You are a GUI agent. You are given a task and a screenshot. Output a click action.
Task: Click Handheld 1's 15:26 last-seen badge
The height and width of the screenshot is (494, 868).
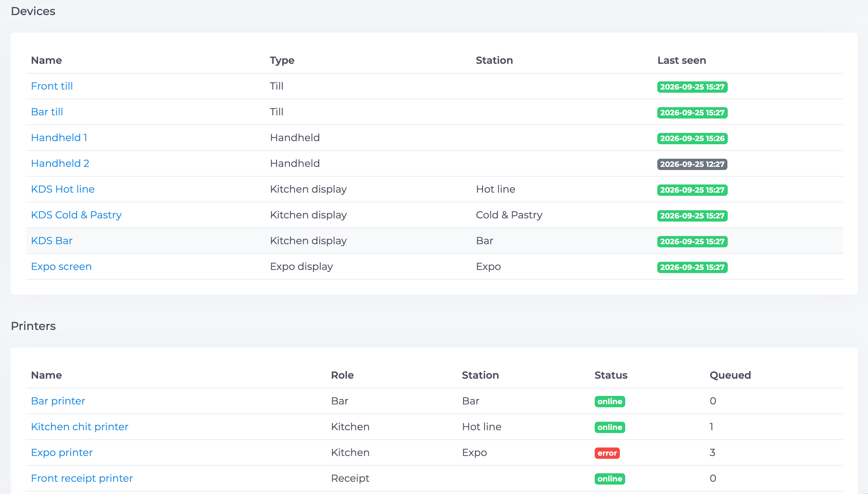coord(692,139)
